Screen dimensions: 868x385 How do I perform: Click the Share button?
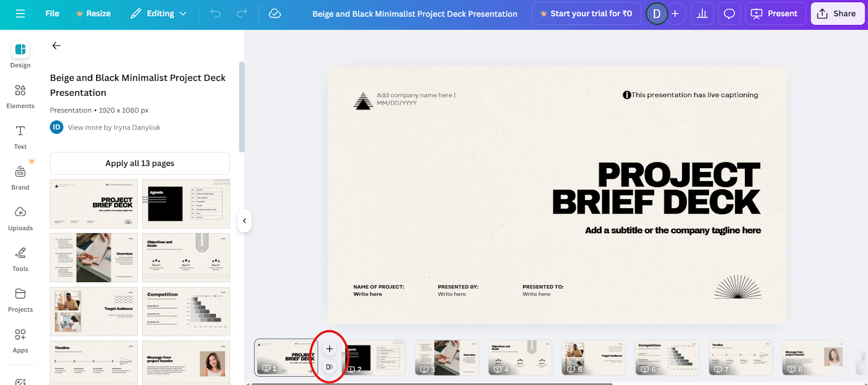click(x=838, y=14)
